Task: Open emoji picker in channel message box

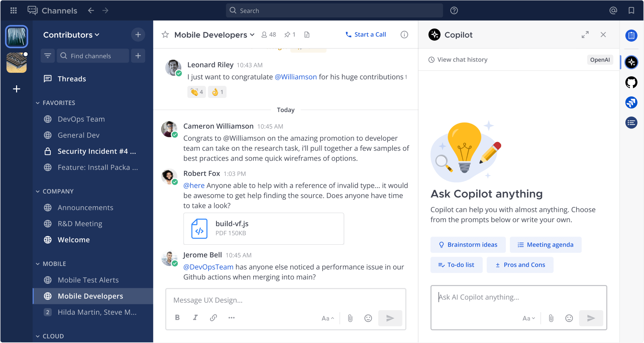Action: [368, 318]
